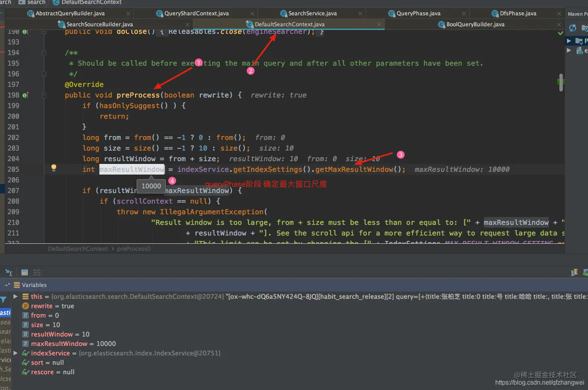
Task: Click the 'search' breadcrumb in navigation bar
Action: [32, 2]
